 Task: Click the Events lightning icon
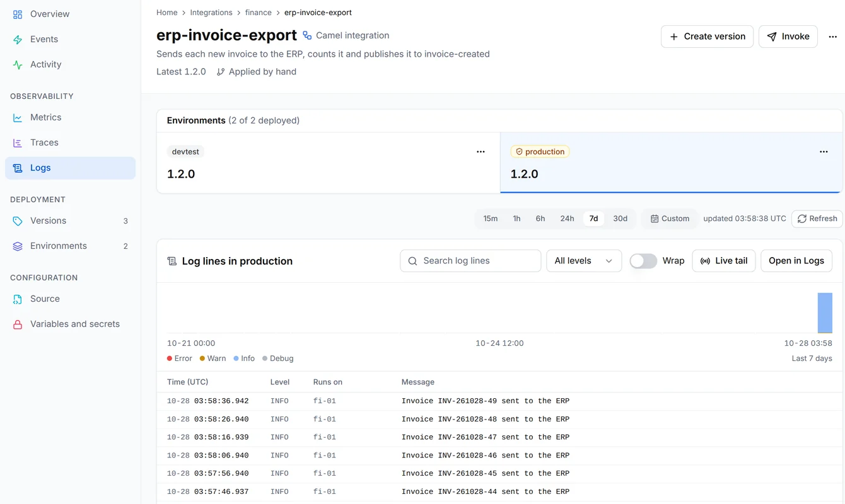[18, 39]
